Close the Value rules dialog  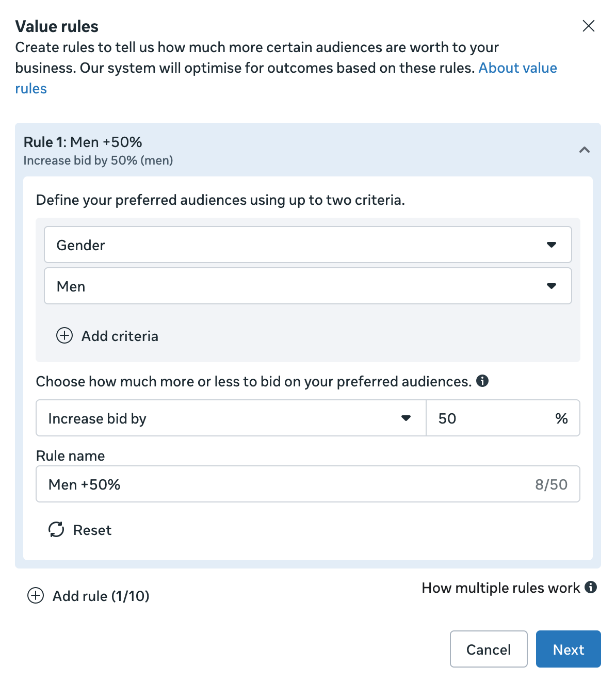coord(589,26)
